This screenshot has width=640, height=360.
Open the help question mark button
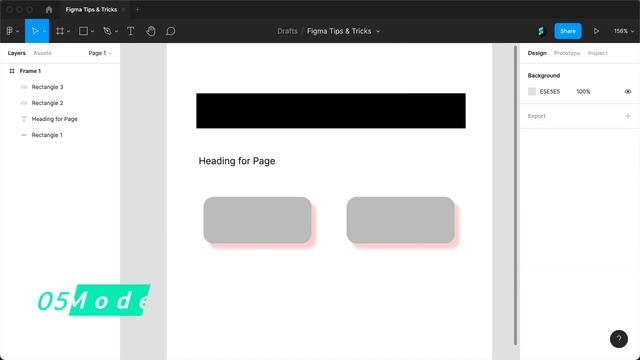pos(619,339)
